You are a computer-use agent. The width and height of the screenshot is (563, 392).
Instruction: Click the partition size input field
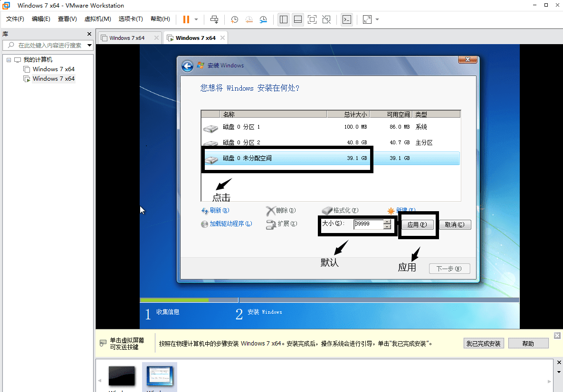[369, 224]
